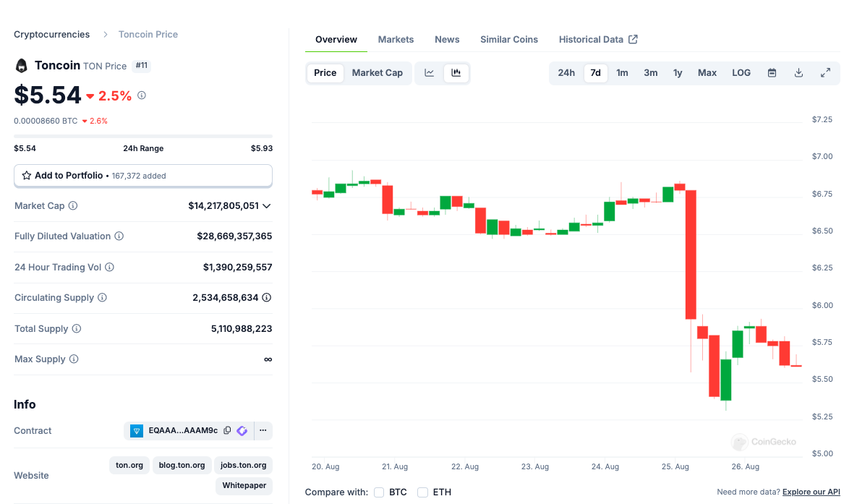
Task: Select the 24h time range
Action: point(566,73)
